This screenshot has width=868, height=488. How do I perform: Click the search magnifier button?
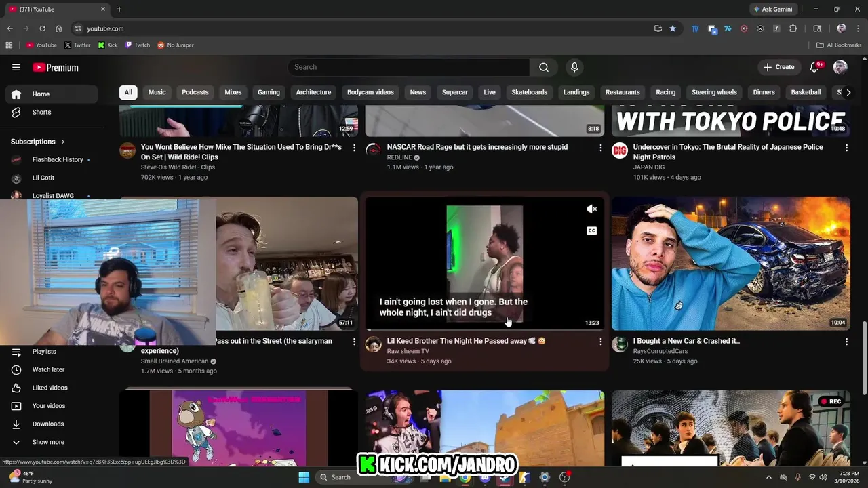544,67
